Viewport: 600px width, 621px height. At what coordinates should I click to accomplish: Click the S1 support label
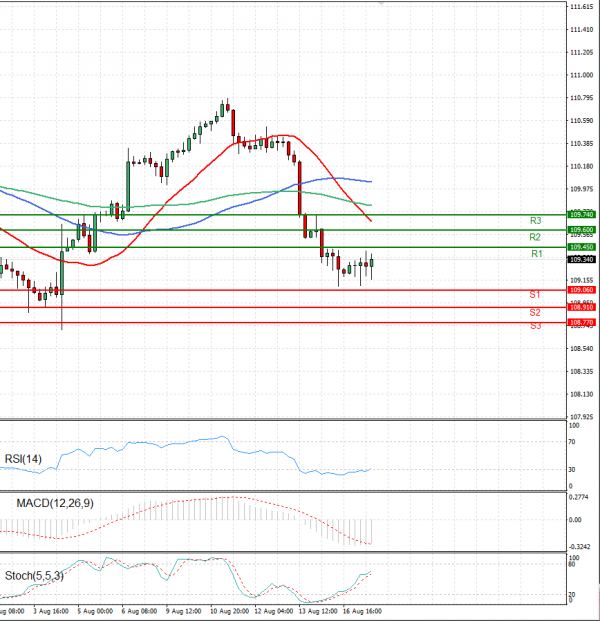tap(535, 295)
